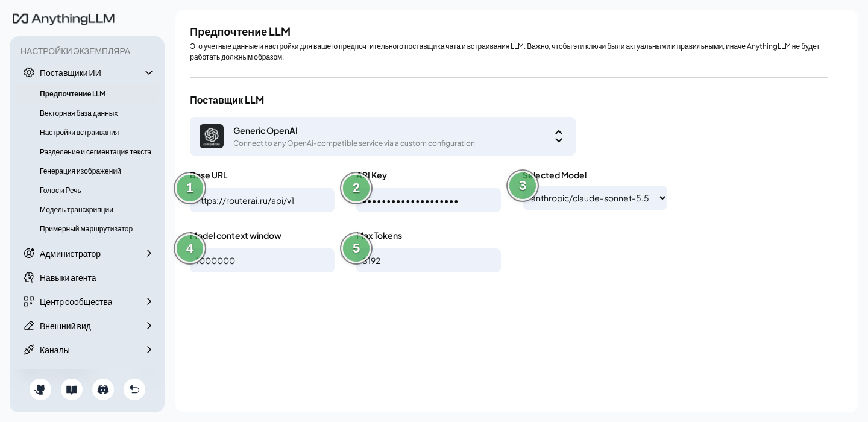The image size is (868, 422).
Task: Expand the Каналы section chevron
Action: point(149,350)
